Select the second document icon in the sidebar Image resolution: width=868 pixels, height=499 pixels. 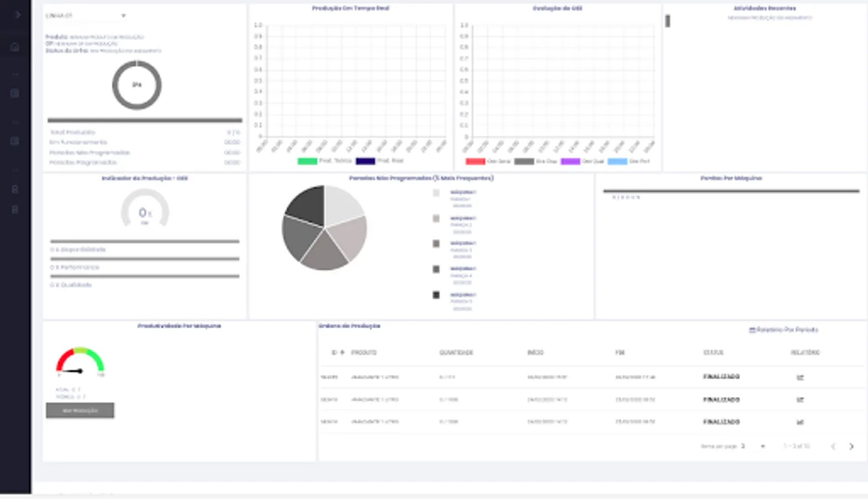[14, 141]
